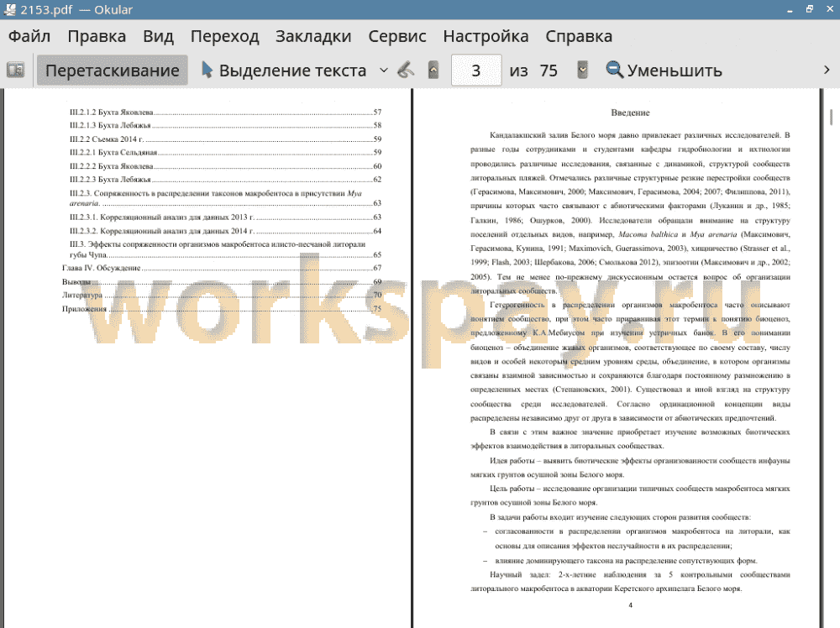
Task: Zoom out with Уменьшить button
Action: coord(664,71)
